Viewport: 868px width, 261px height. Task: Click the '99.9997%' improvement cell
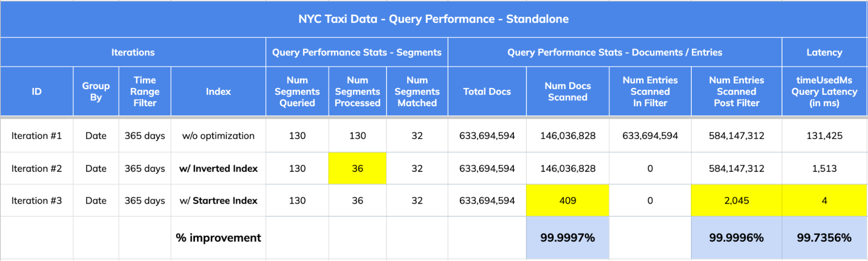coord(568,238)
